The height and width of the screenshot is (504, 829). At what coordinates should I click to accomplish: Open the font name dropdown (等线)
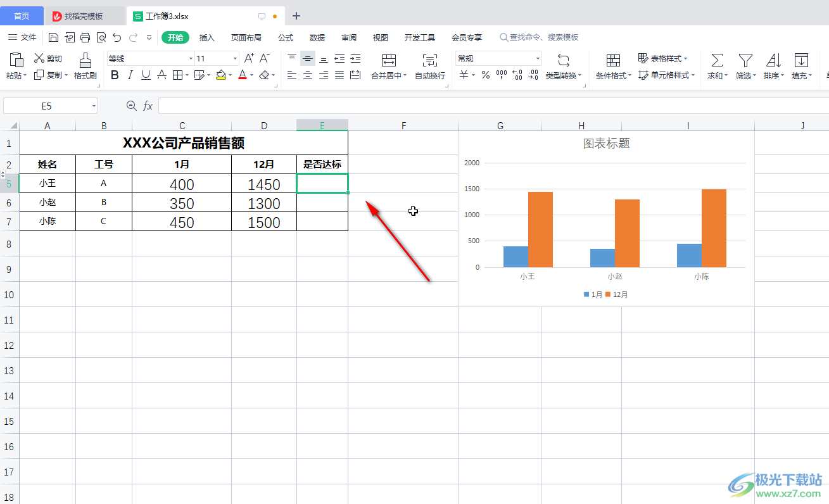tap(191, 58)
